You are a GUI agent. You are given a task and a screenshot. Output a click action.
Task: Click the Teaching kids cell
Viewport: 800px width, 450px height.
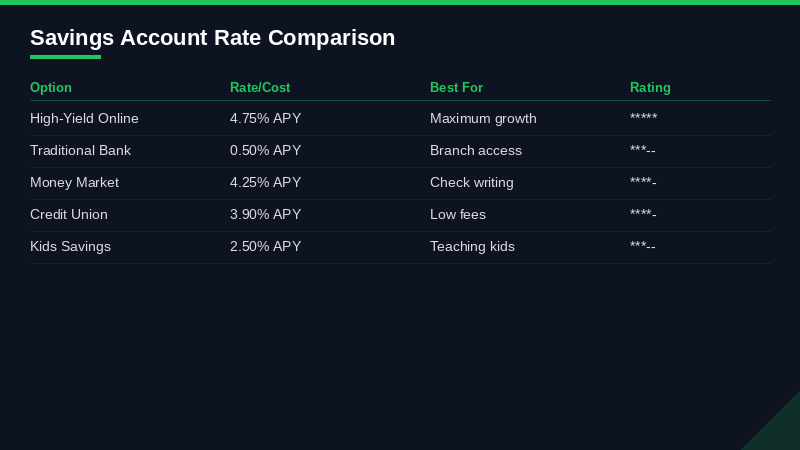click(x=472, y=247)
